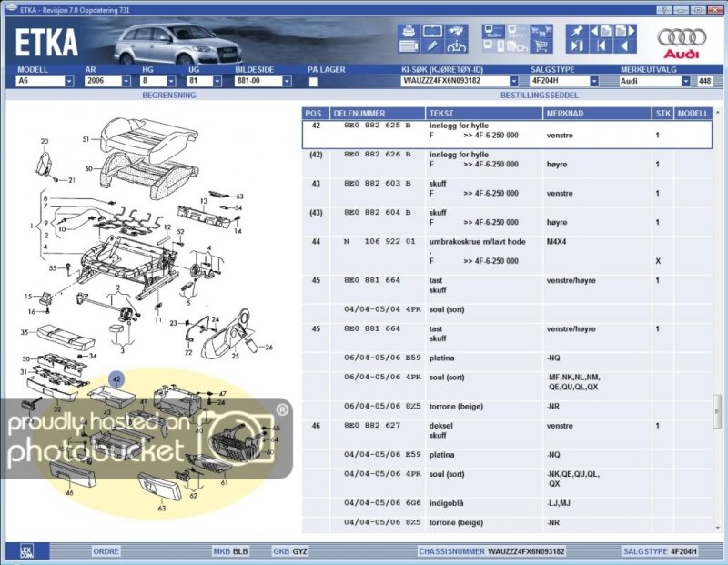Image resolution: width=728 pixels, height=565 pixels.
Task: Open the BESTILLINGSSEDDEL tab
Action: 538,95
